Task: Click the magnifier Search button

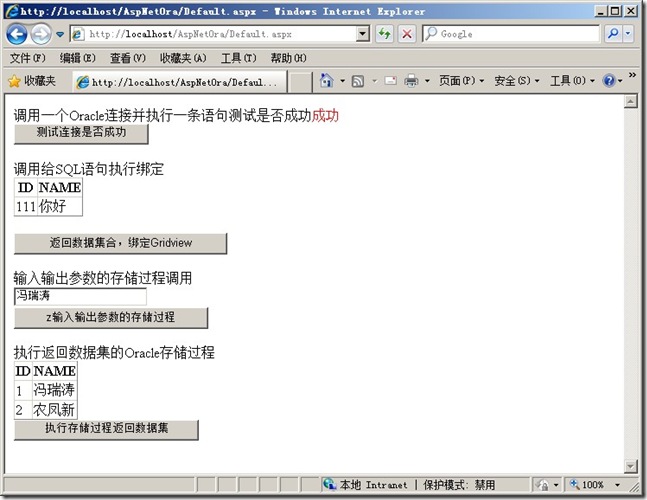Action: pos(613,34)
